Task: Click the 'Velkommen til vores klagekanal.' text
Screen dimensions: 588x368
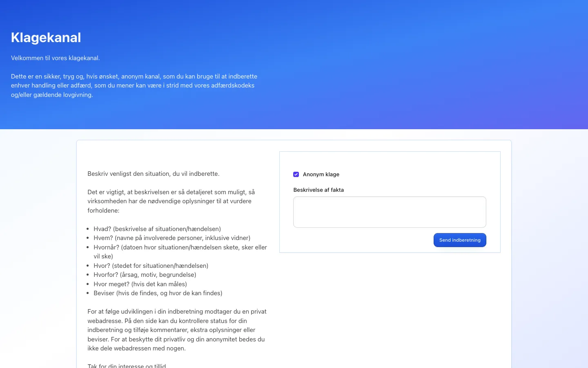Action: point(56,58)
